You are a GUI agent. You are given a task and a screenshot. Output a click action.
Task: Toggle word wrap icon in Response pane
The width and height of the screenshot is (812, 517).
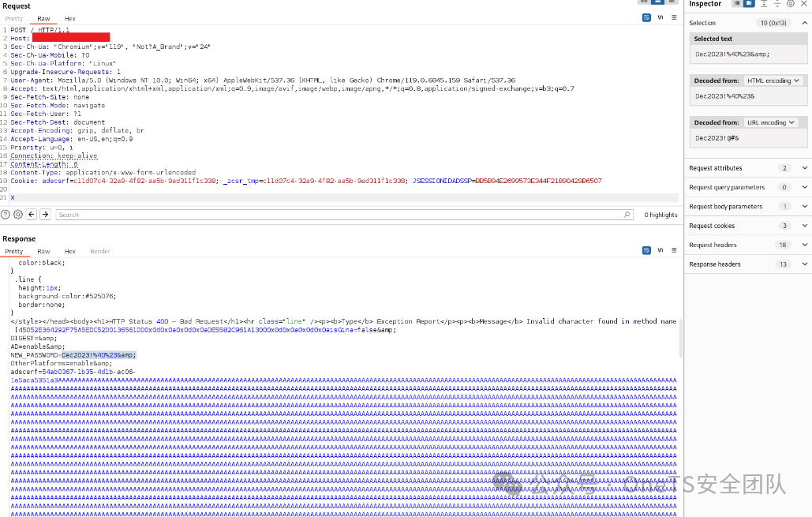(646, 251)
